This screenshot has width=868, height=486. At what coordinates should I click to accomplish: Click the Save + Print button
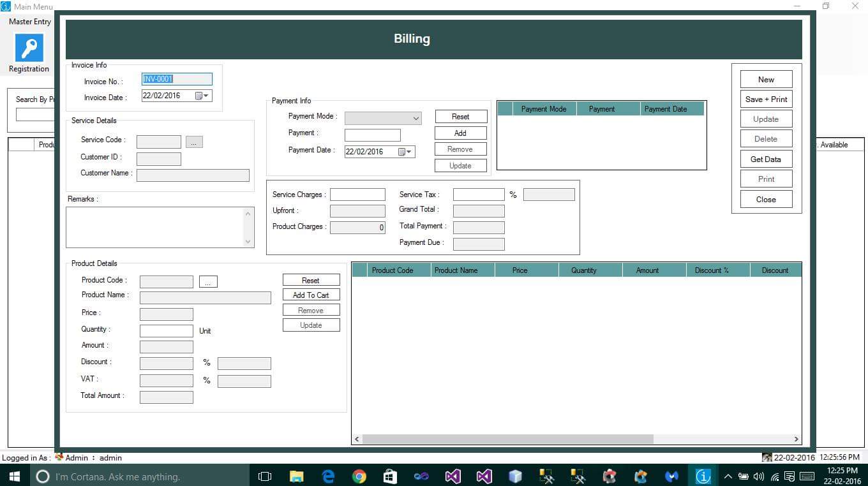coord(765,99)
